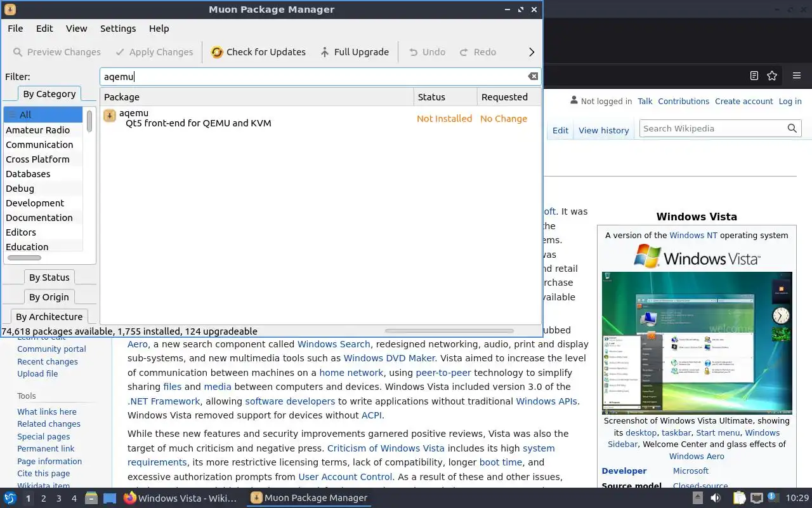Screen dimensions: 812x508
Task: Click the Recent changes sidebar link
Action: (48, 362)
